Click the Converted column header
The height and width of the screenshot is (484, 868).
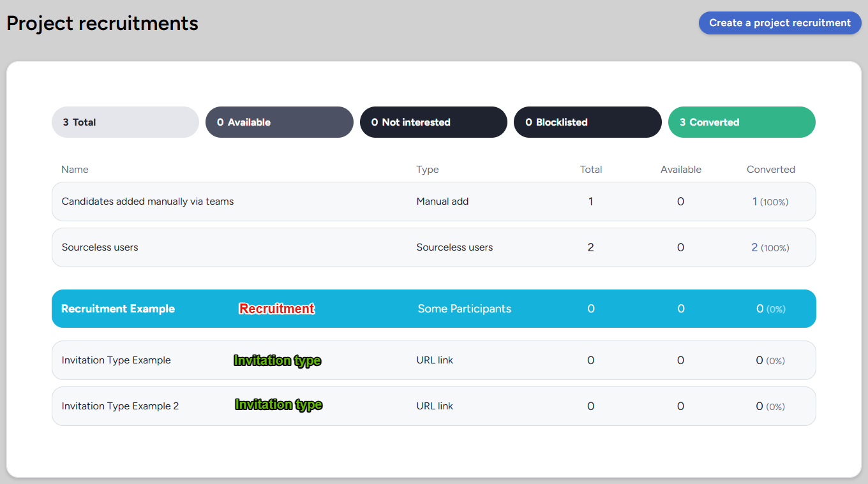coord(771,170)
